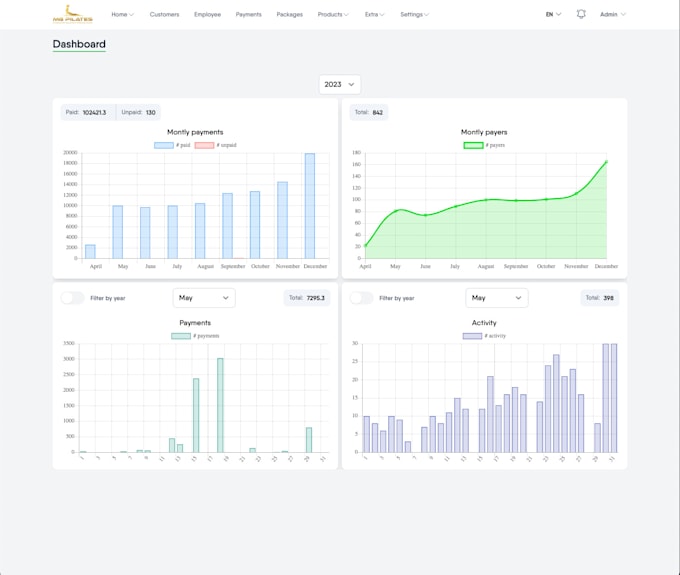Viewport: 680px width, 575px height.
Task: Go to Employee page
Action: 207,14
